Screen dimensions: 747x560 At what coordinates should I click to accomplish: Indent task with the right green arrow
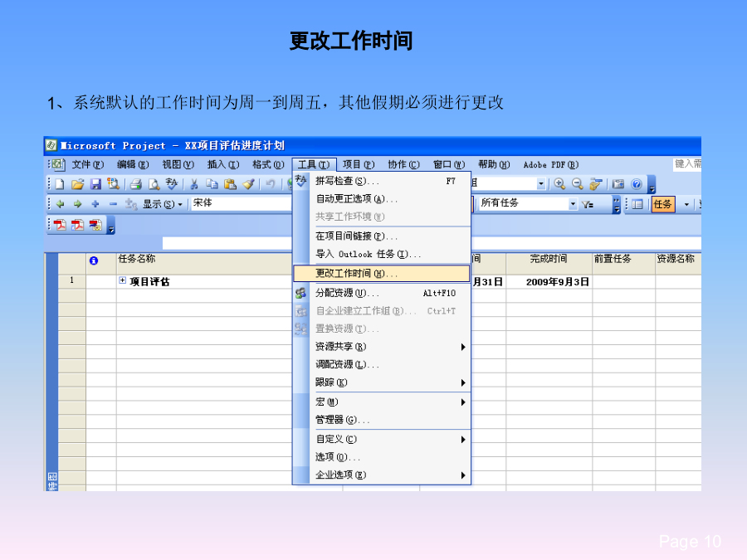coord(78,204)
